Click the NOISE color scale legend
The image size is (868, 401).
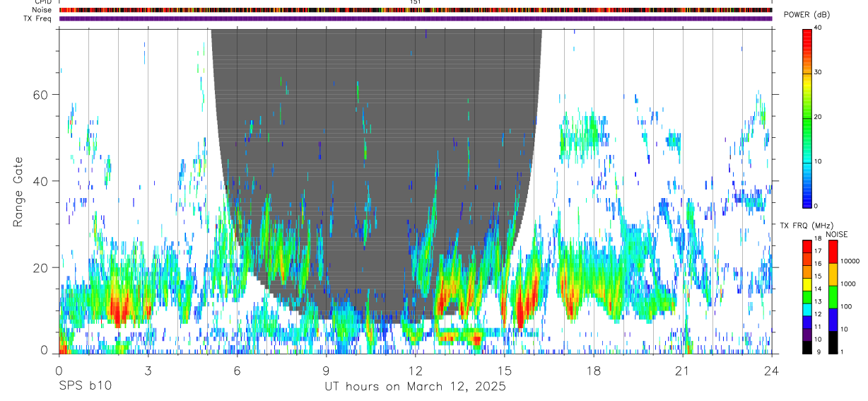(x=832, y=296)
